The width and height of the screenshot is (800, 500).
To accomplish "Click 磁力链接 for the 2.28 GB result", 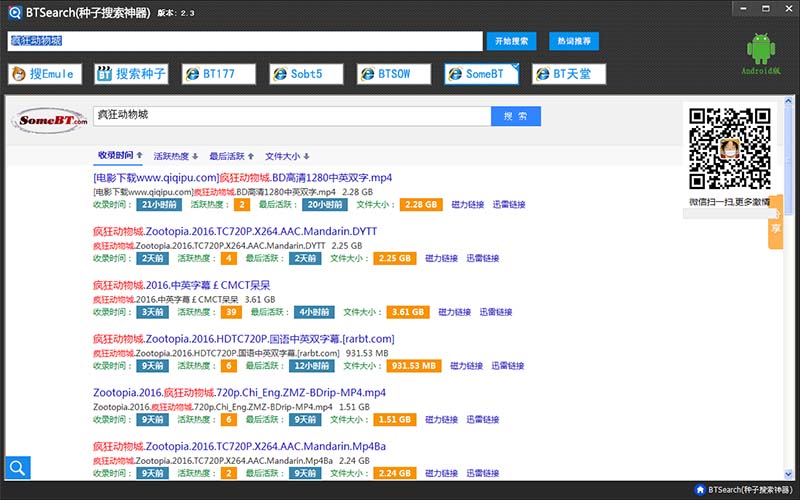I will click(467, 205).
